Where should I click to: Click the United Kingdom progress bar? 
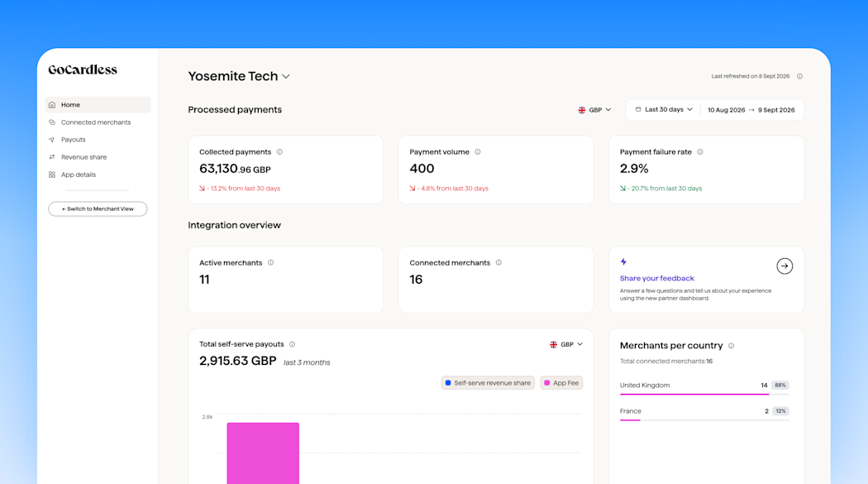[x=704, y=395]
